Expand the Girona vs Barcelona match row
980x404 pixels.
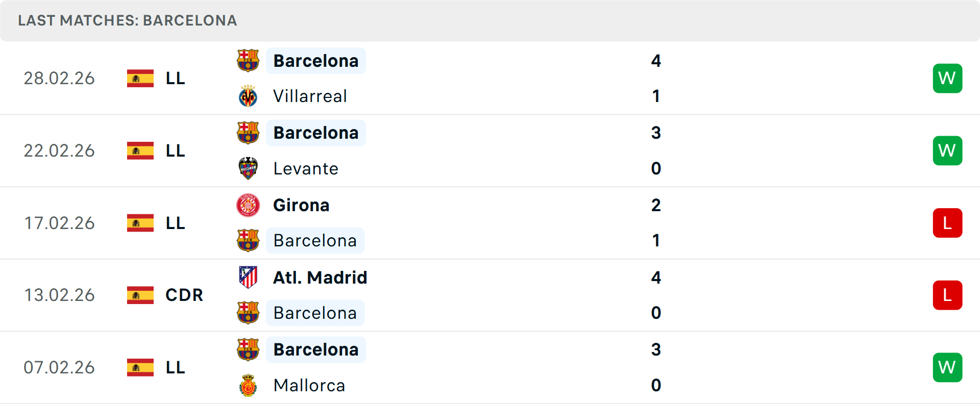tap(490, 223)
